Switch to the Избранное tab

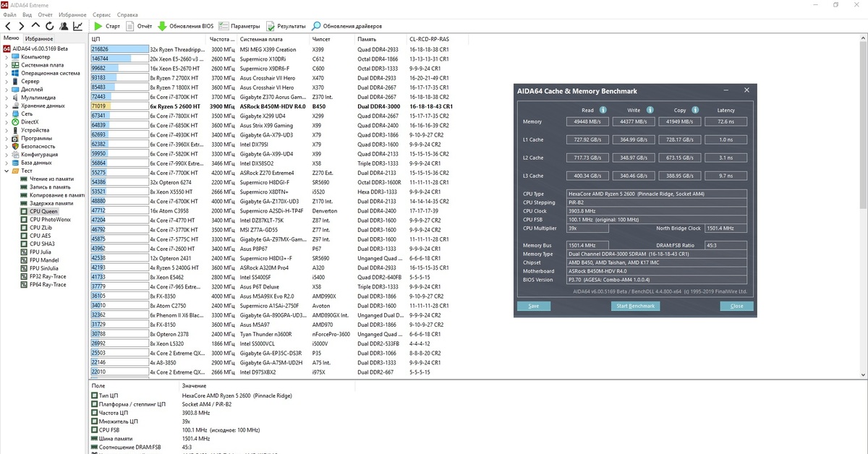click(39, 38)
